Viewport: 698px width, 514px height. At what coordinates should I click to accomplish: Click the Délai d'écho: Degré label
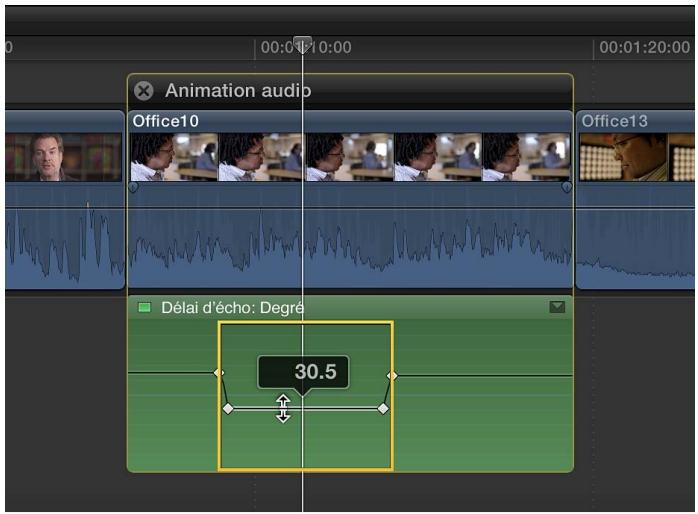click(232, 308)
